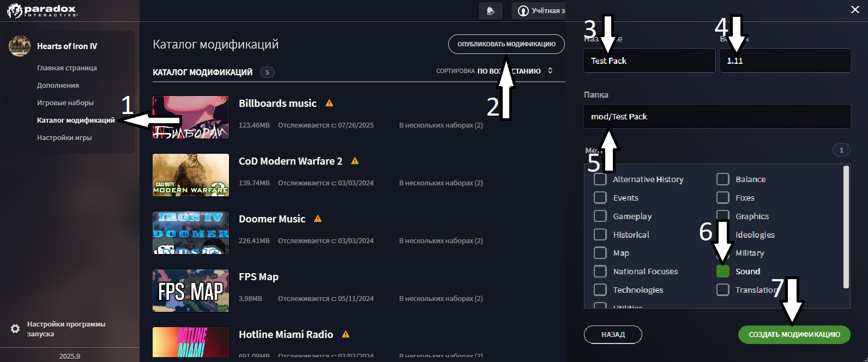The image size is (868, 362).
Task: Close the mod creation panel with the X
Action: pos(855,10)
